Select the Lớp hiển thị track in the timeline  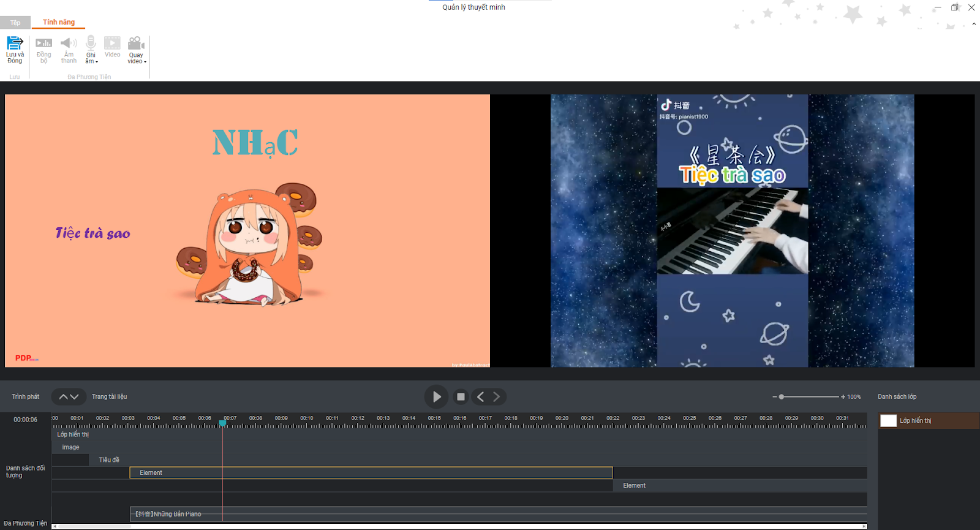[459, 434]
